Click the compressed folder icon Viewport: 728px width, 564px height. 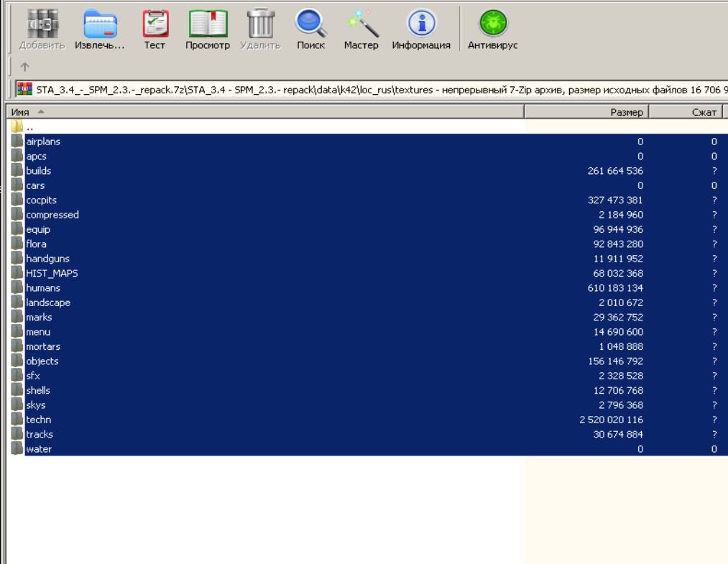17,214
